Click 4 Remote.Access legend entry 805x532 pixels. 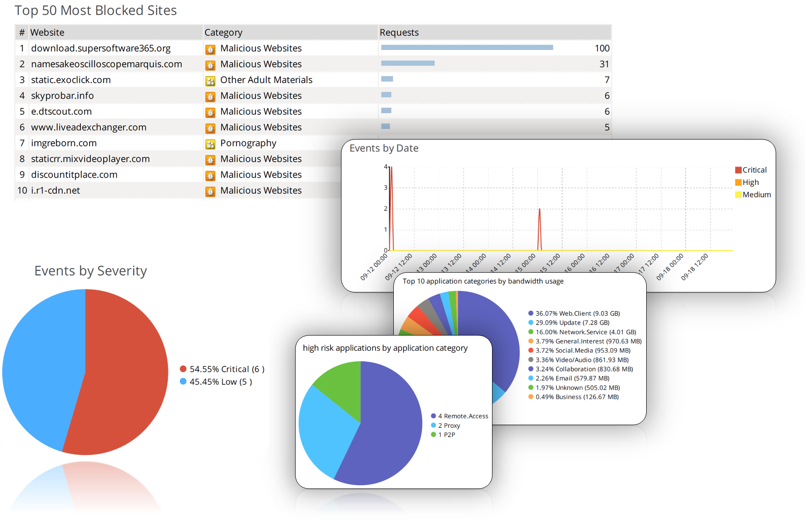[x=459, y=416]
